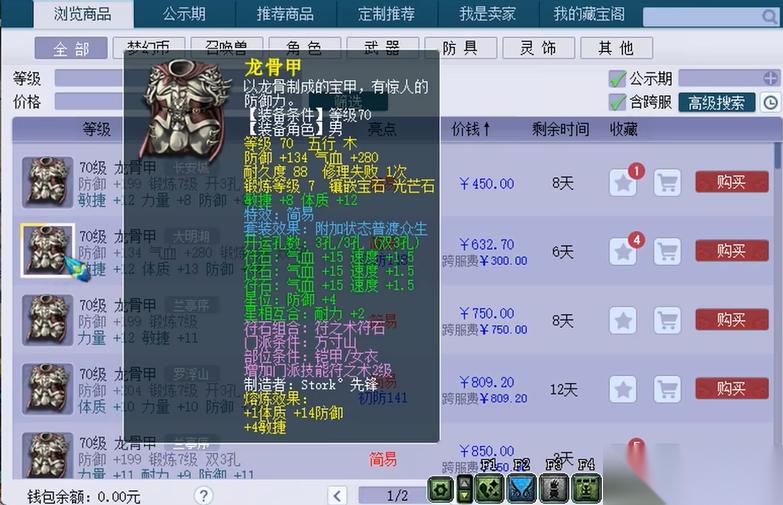Select the 其他 category filter

click(616, 48)
